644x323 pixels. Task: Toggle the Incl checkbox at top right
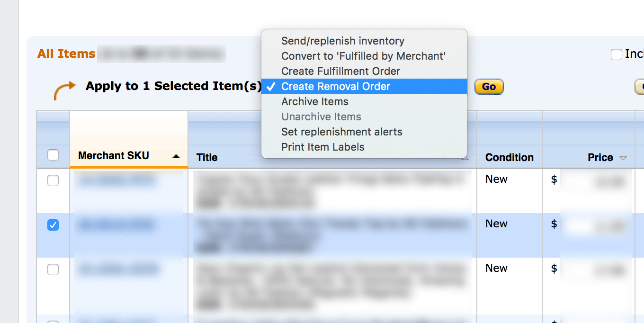(616, 54)
